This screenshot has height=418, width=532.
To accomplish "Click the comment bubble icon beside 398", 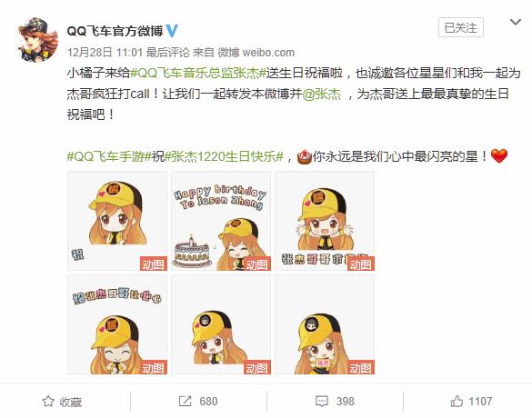I will tap(322, 402).
